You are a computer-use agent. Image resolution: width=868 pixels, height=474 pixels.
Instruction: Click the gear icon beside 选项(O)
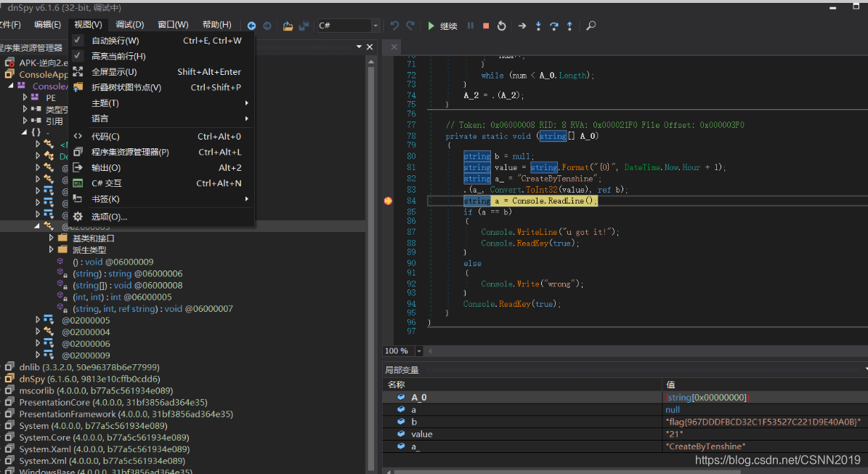78,217
